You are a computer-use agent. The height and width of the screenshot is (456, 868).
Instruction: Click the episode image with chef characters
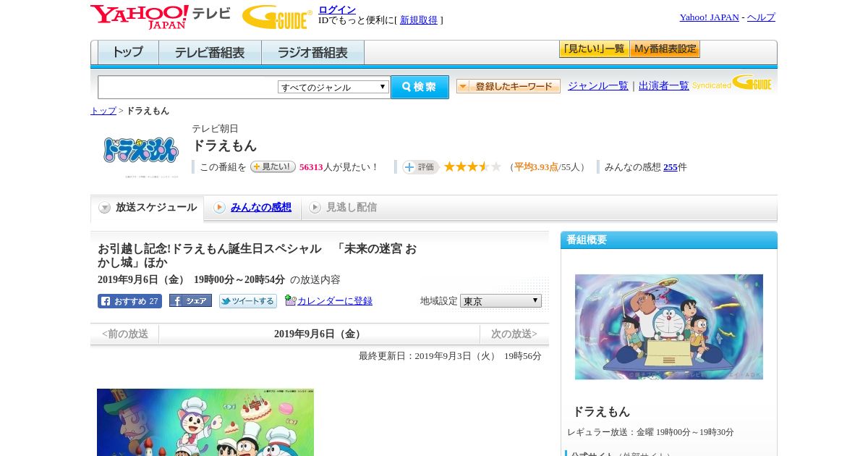point(205,423)
